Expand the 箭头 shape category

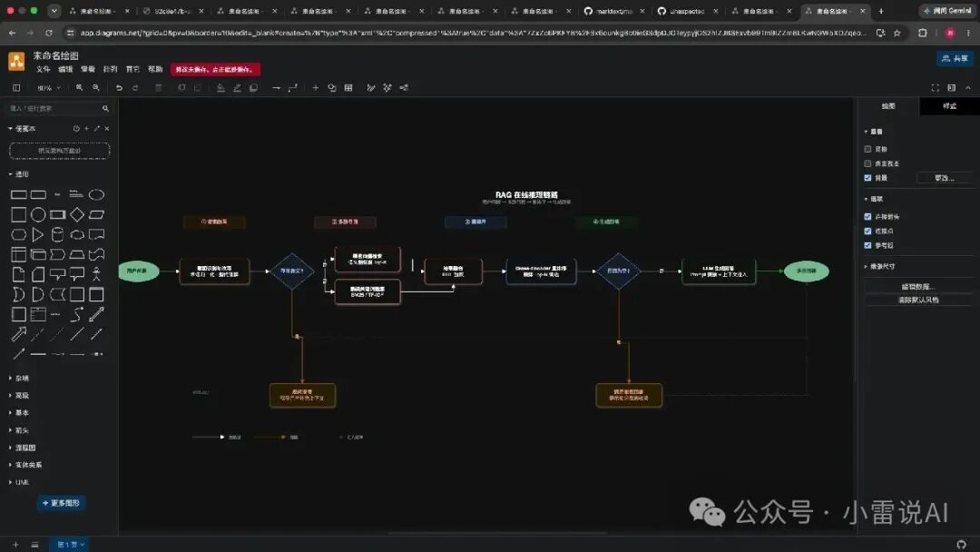[19, 430]
